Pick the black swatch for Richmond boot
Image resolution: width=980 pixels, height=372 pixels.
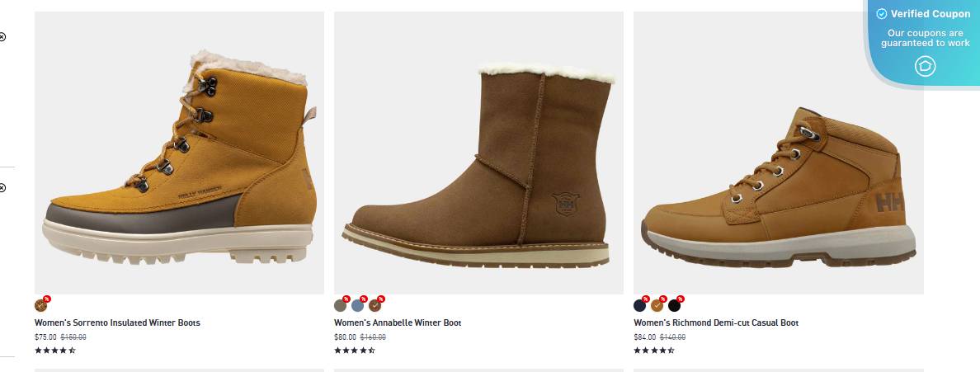coord(674,305)
